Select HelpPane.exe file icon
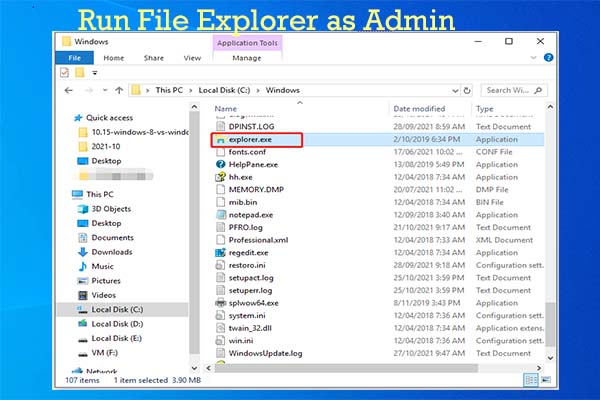Viewport: 600px width, 400px height. (220, 165)
